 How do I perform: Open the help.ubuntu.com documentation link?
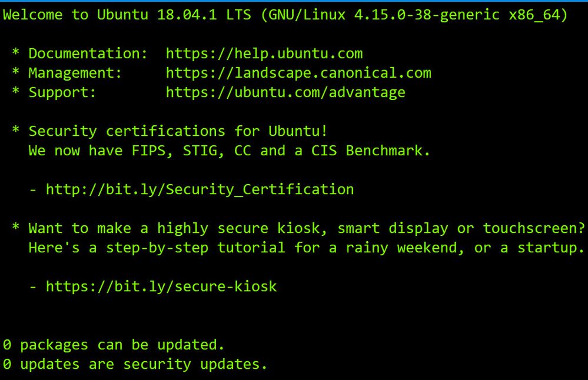click(264, 54)
